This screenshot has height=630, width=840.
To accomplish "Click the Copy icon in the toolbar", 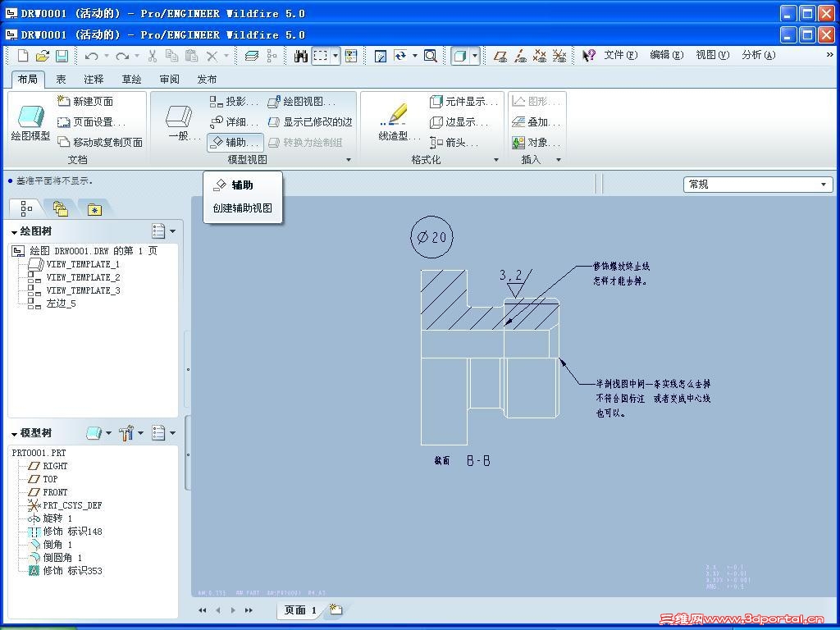I will tap(172, 56).
